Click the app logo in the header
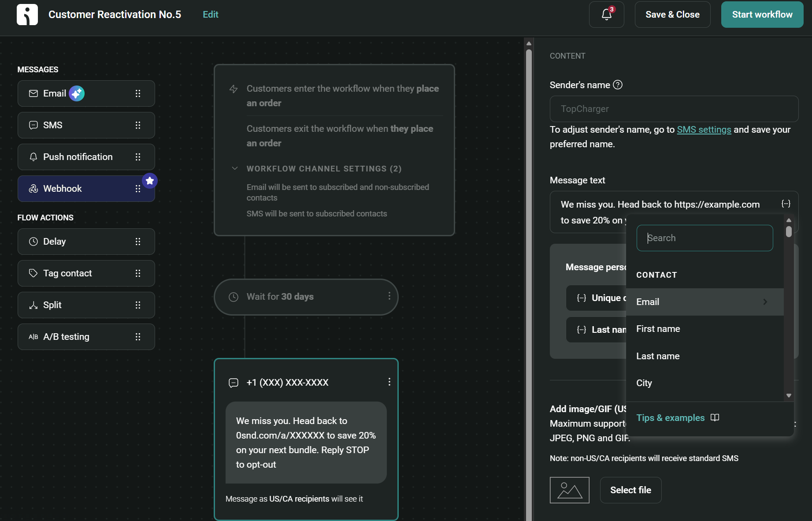The height and width of the screenshot is (521, 812). [27, 15]
